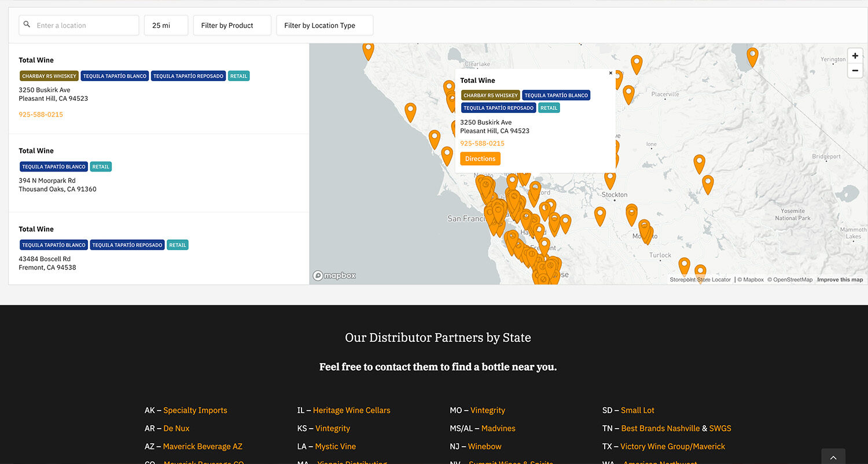
Task: Visit the Victory Wine Group/Maverick link
Action: point(672,447)
